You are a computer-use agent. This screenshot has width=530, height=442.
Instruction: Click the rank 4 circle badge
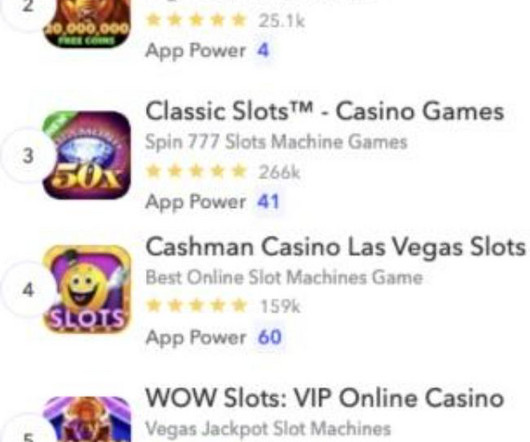[28, 290]
